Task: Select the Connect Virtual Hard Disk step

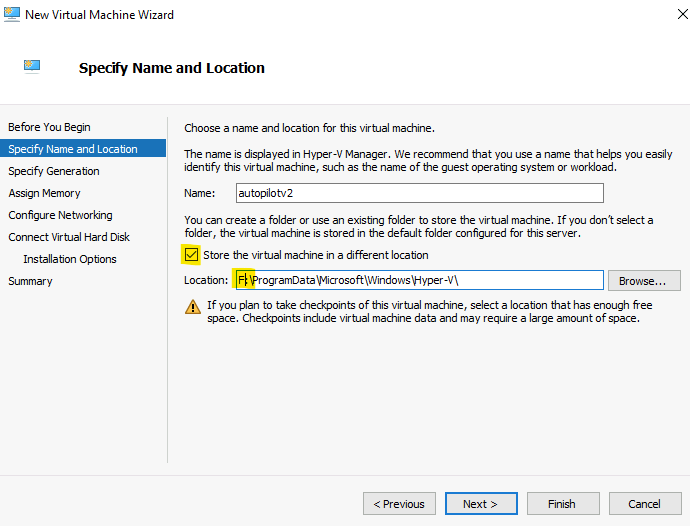Action: (69, 237)
